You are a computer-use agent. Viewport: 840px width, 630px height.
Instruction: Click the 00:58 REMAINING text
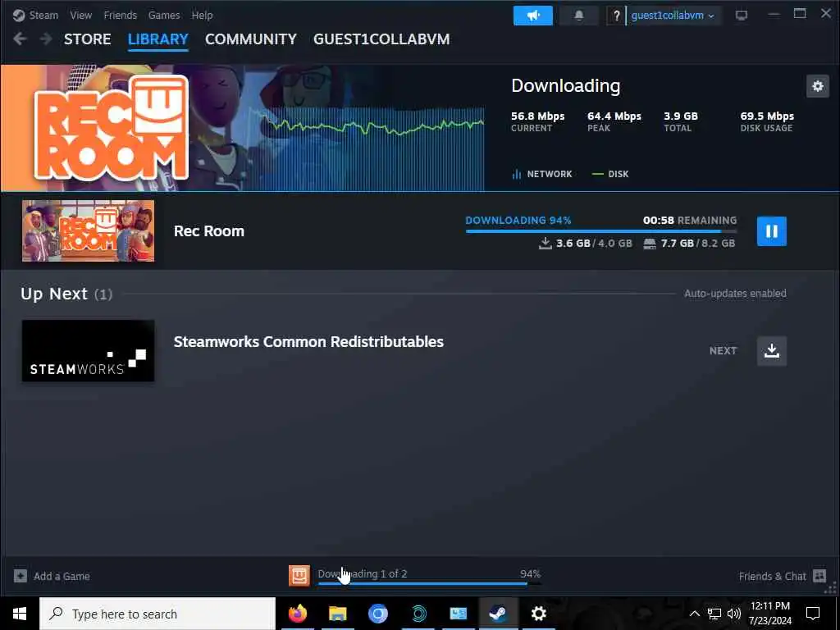(689, 220)
